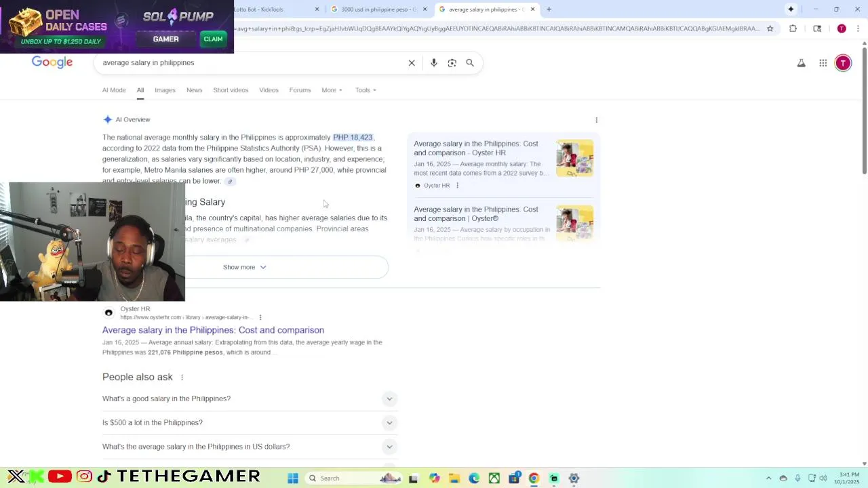Open 'Average salary in the Philippines: Cost and comparison' result
This screenshot has width=868, height=488.
coord(213,330)
